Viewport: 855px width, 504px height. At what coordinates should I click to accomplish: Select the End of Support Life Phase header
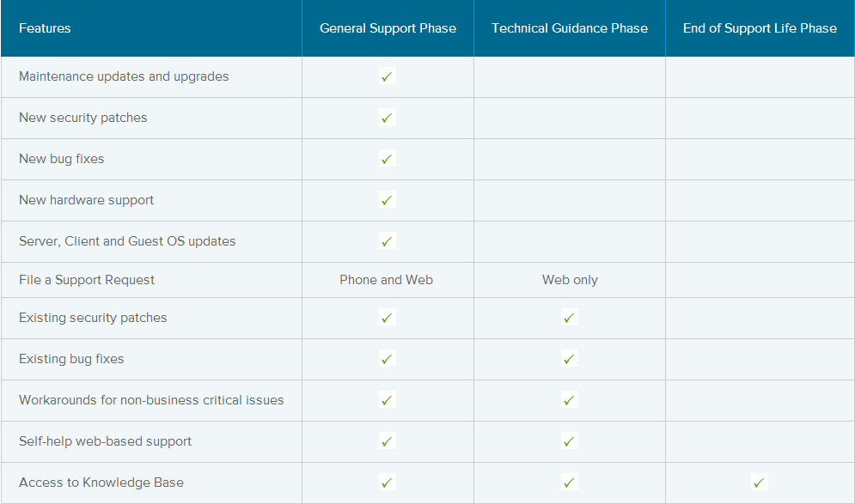pos(760,28)
